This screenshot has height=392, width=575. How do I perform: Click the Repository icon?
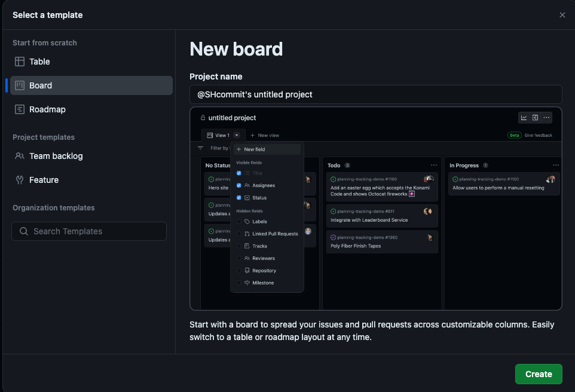pyautogui.click(x=247, y=271)
